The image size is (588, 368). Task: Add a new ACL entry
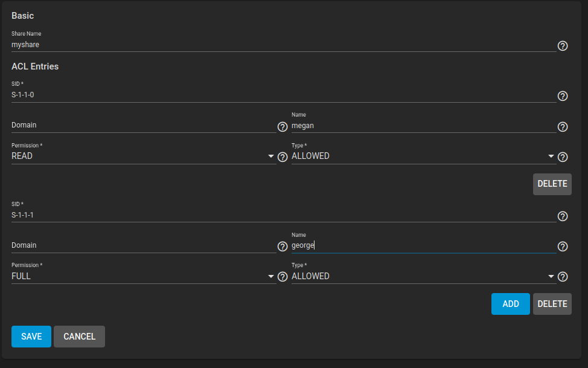(x=510, y=304)
